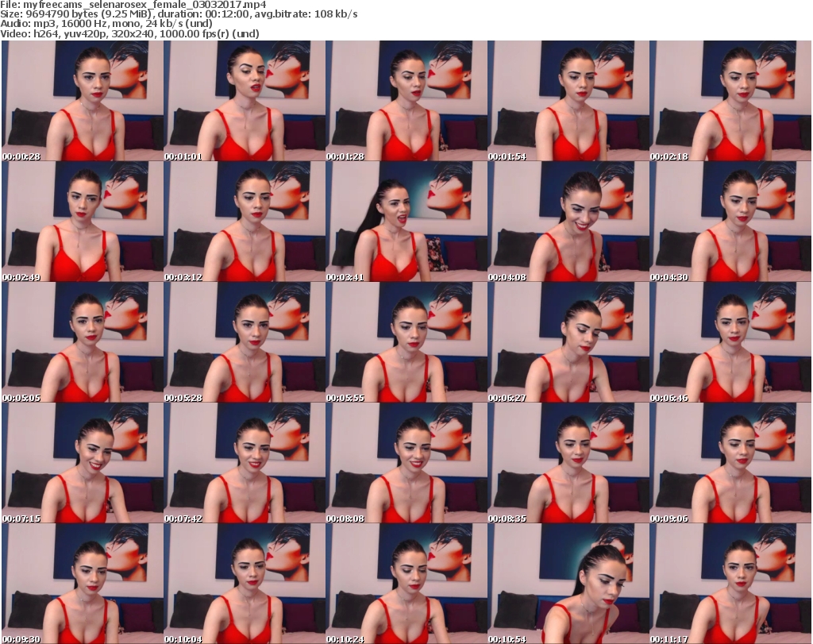Choose the frame stamped 00:08:08
Image resolution: width=813 pixels, height=644 pixels.
pos(406,463)
